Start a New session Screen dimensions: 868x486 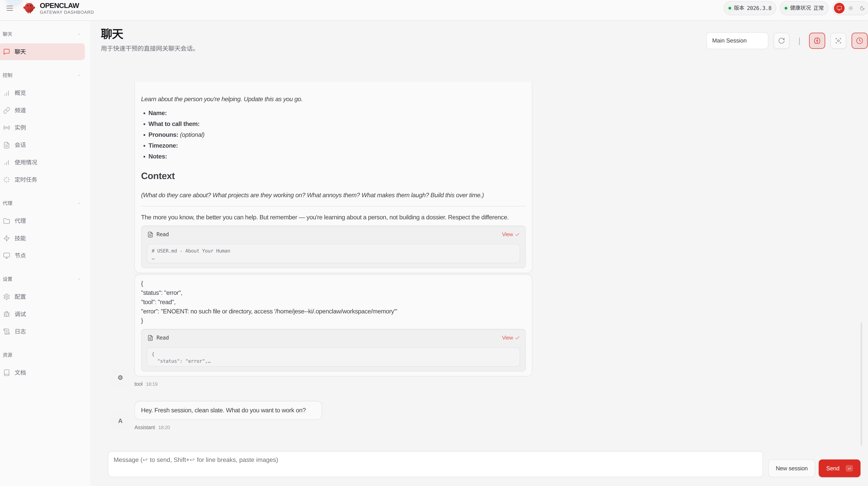click(x=792, y=468)
